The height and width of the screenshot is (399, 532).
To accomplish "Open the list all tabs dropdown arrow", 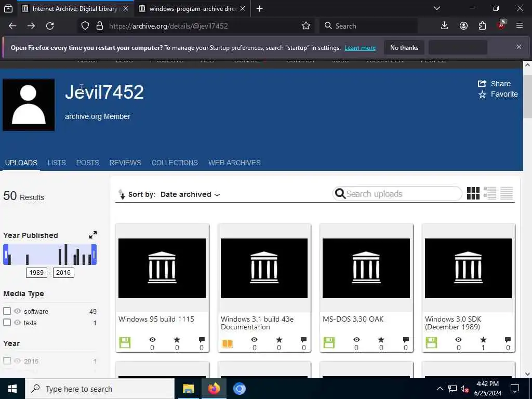I will (436, 8).
